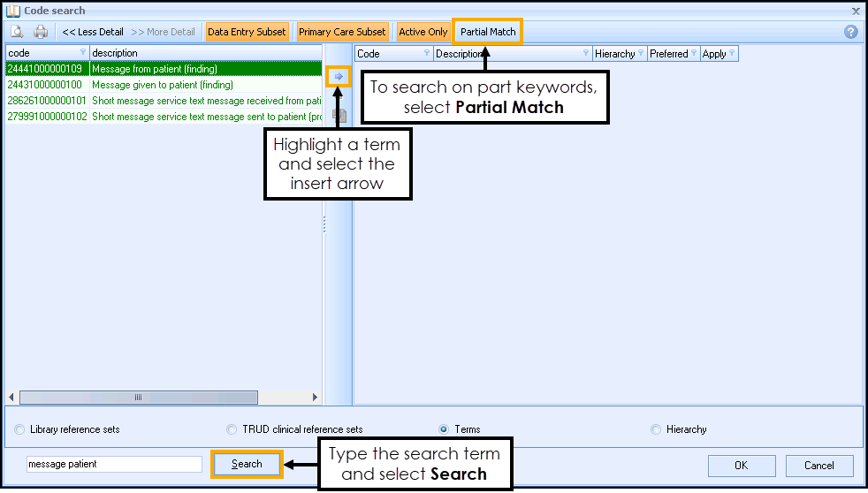Click the filter icon on Preferred column
The height and width of the screenshot is (493, 868).
click(694, 54)
